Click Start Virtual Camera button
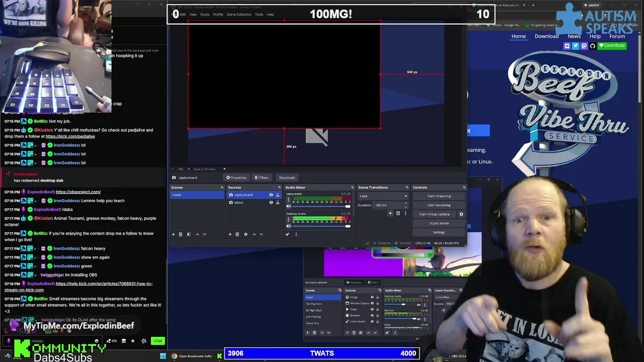Viewport: 644px width, 362px height. point(435,214)
